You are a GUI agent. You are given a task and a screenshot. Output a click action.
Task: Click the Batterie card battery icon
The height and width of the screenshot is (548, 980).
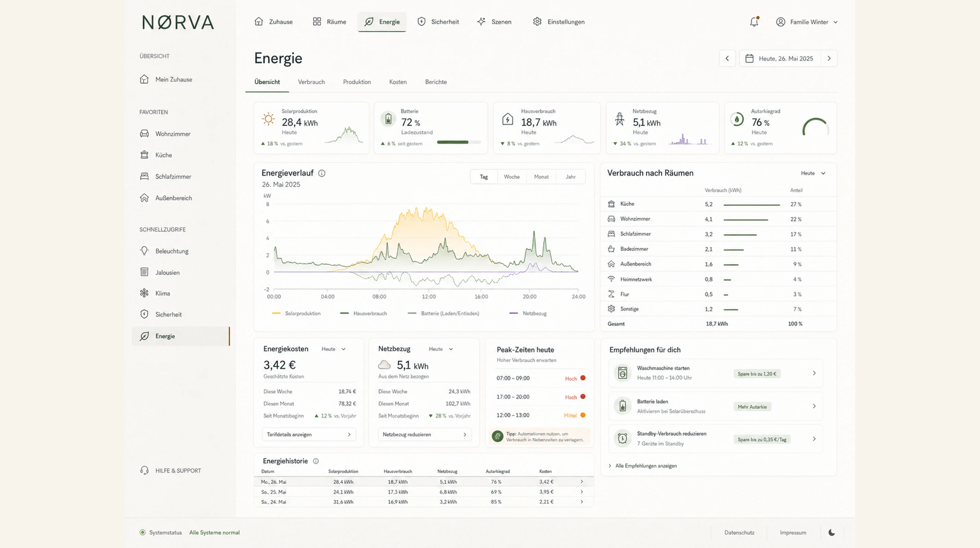(x=388, y=119)
